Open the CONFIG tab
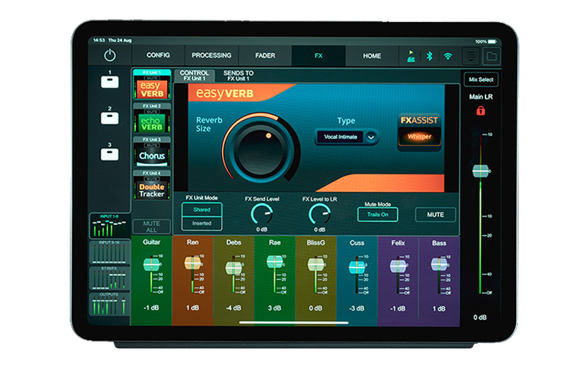Screen dimensions: 588x368 coord(158,55)
